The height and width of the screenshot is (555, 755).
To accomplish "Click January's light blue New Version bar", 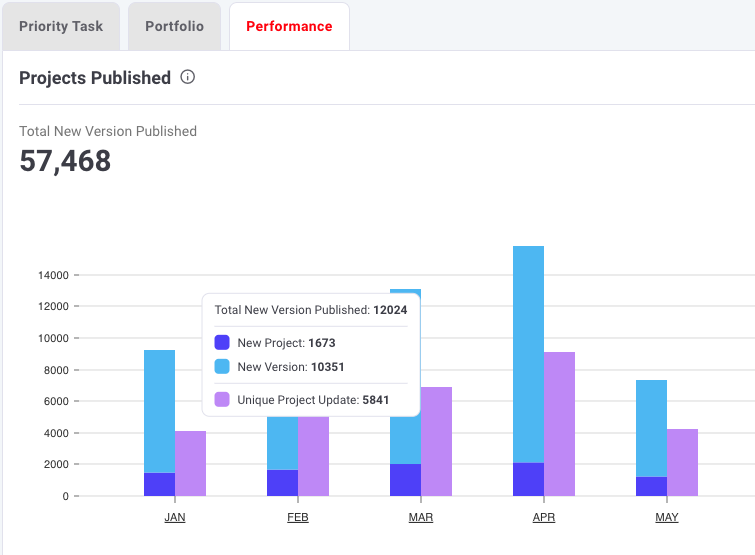I will click(160, 410).
